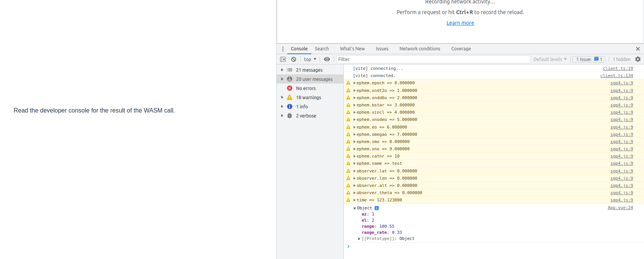Click the ephem.catnr => 10 message

(x=378, y=156)
